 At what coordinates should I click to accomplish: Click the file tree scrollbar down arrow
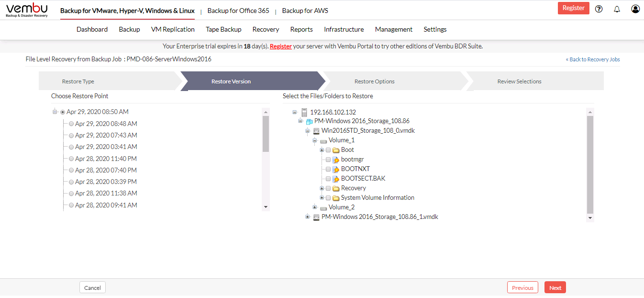click(x=590, y=218)
